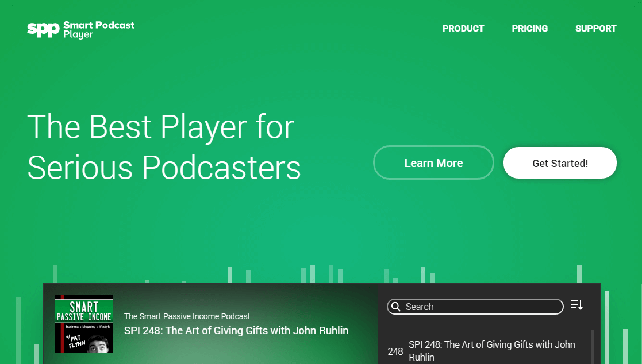Go to the PRICING page
Image resolution: width=642 pixels, height=364 pixels.
click(x=529, y=28)
